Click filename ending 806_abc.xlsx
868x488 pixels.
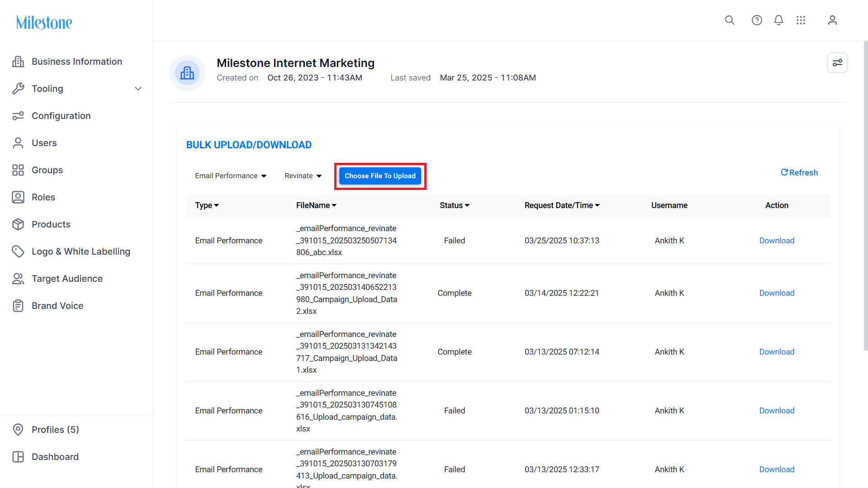(x=346, y=241)
